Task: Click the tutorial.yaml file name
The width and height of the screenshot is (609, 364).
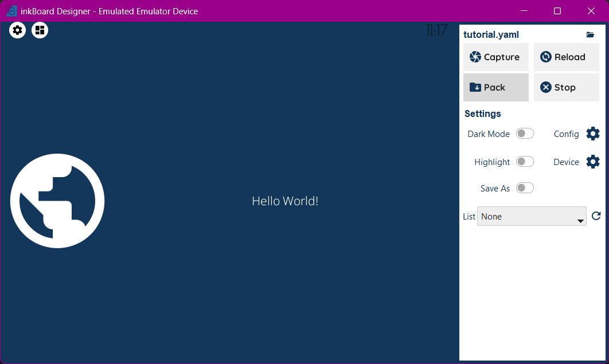Action: click(491, 34)
